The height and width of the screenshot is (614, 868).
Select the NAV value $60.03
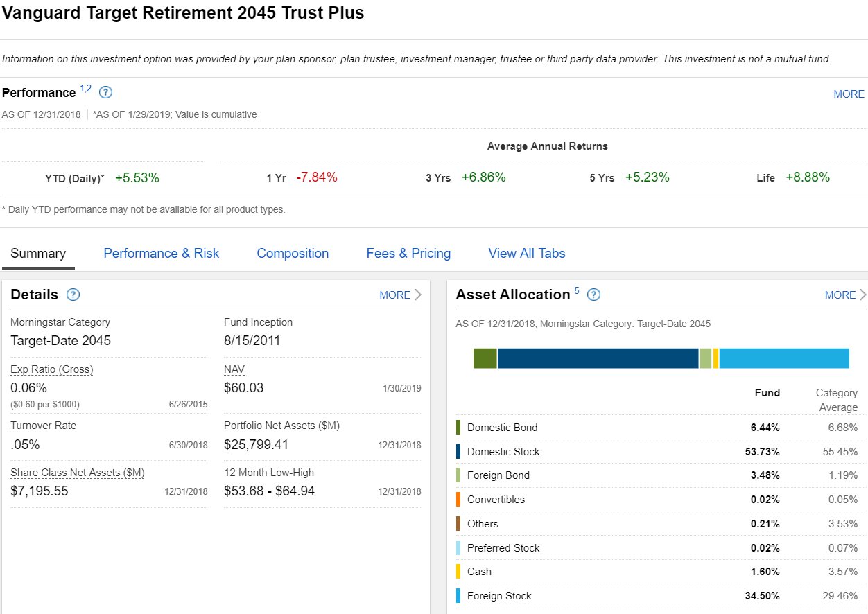point(244,388)
